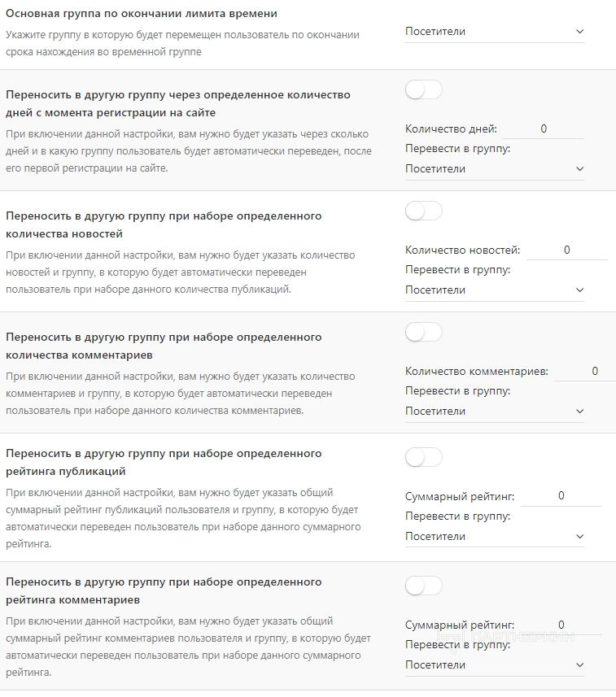Open main group after time limit dropdown

[494, 32]
